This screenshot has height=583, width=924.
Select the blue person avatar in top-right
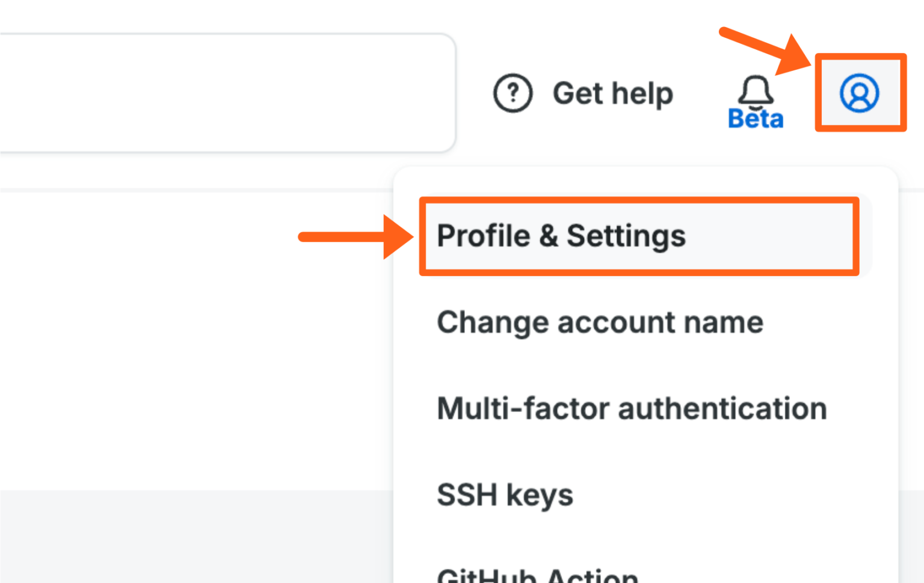pyautogui.click(x=860, y=93)
